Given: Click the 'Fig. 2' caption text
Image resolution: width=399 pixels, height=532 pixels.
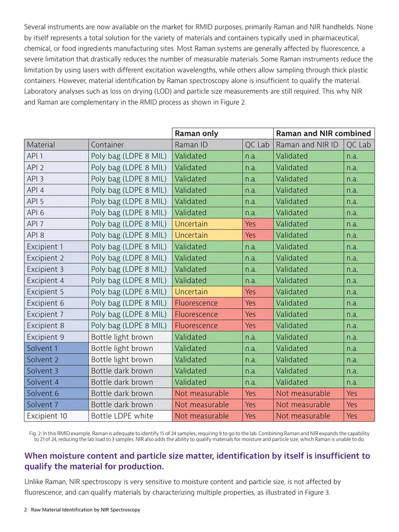Looking at the screenshot, I should click(199, 436).
